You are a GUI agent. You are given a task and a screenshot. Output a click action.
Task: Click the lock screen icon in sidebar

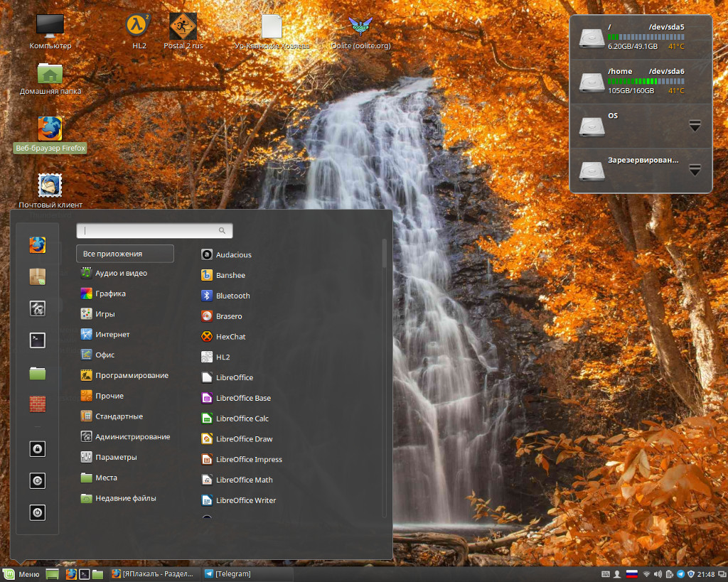pos(38,449)
